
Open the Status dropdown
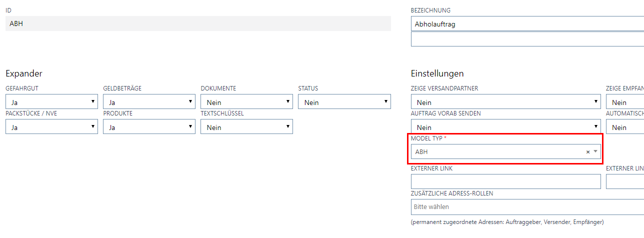click(344, 102)
